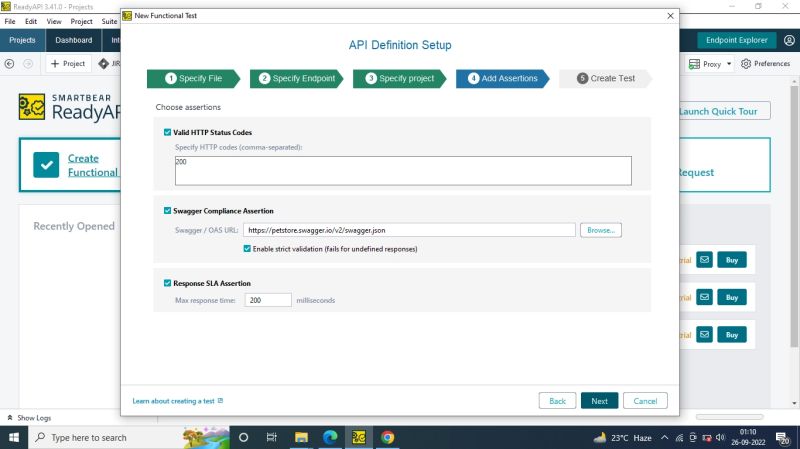Select step 5 Create Test

pyautogui.click(x=606, y=79)
